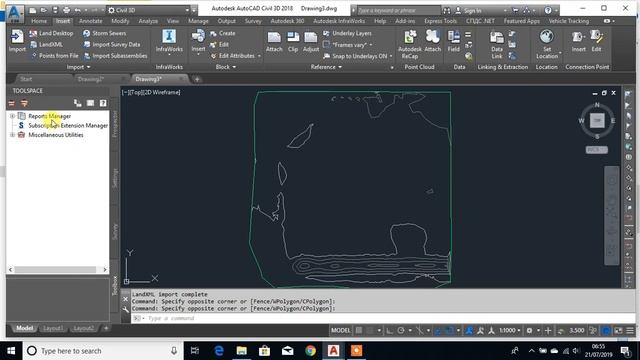This screenshot has height=360, width=640.
Task: Open the customization menu in status bar
Action: tap(630, 331)
